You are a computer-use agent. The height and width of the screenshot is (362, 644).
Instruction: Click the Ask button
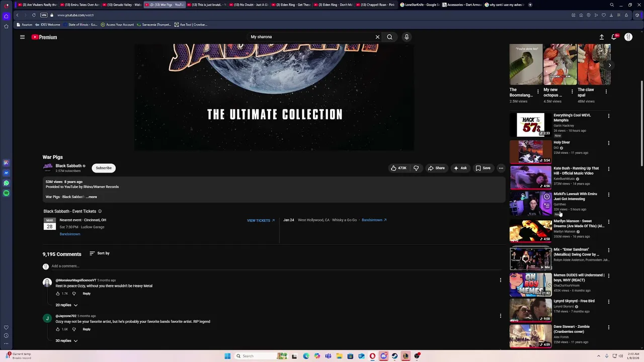click(460, 168)
